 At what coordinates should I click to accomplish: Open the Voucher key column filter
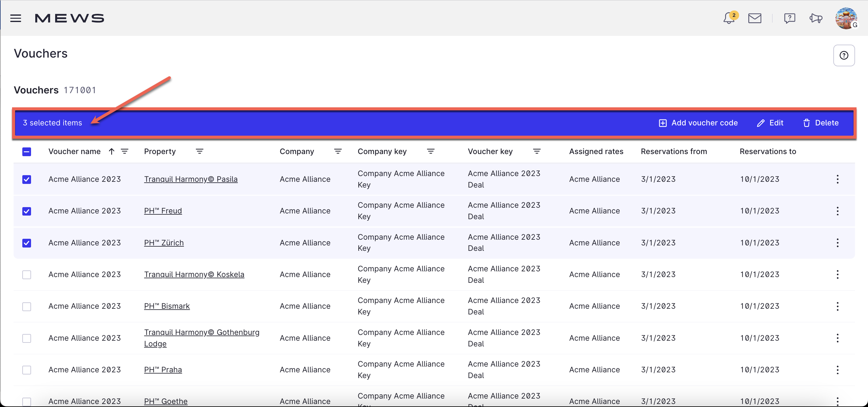point(536,151)
